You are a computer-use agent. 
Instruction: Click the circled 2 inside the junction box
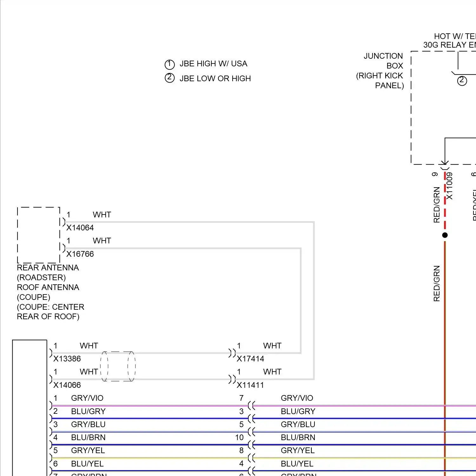pos(462,81)
